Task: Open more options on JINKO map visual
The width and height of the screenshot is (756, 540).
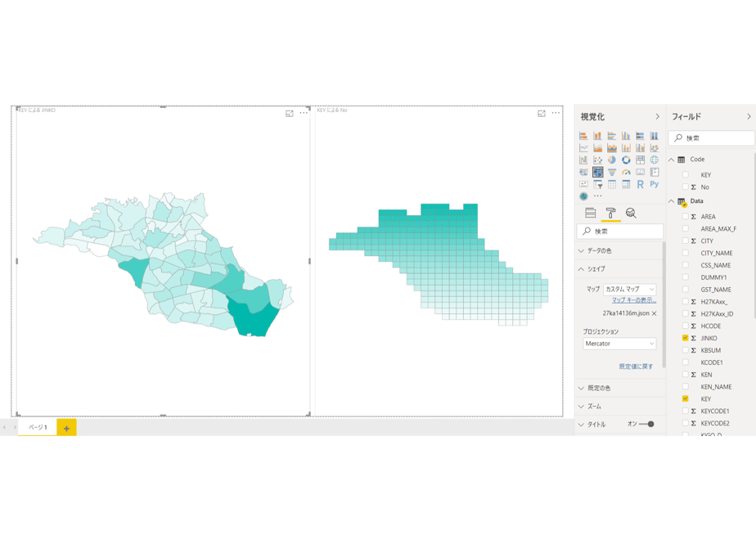Action: point(304,113)
